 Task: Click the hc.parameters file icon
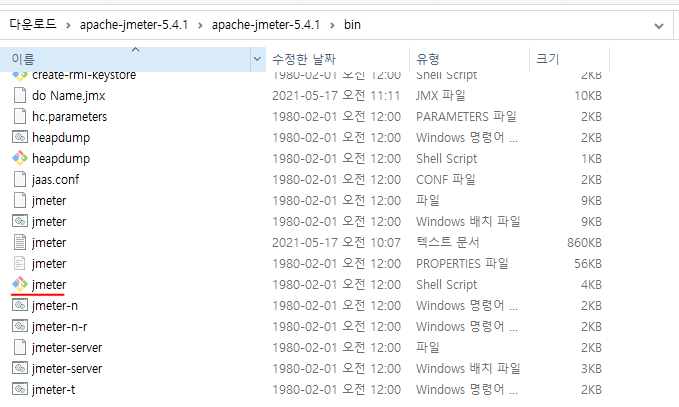[20, 116]
